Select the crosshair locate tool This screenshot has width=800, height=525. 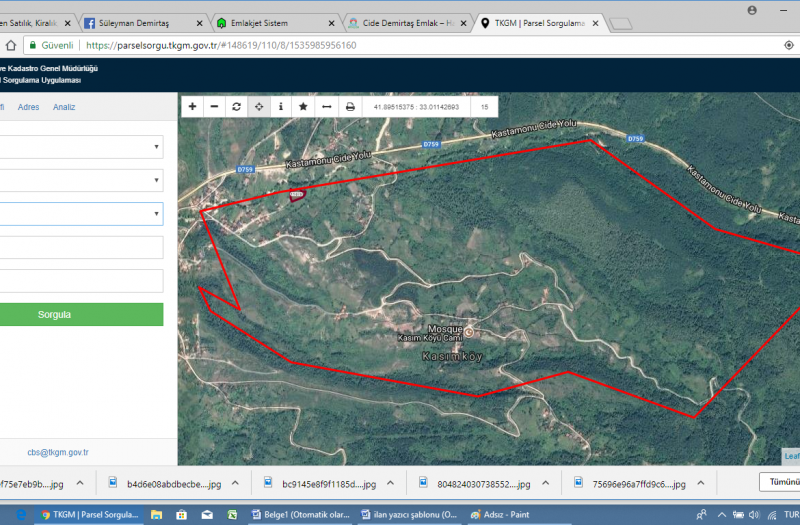click(258, 106)
